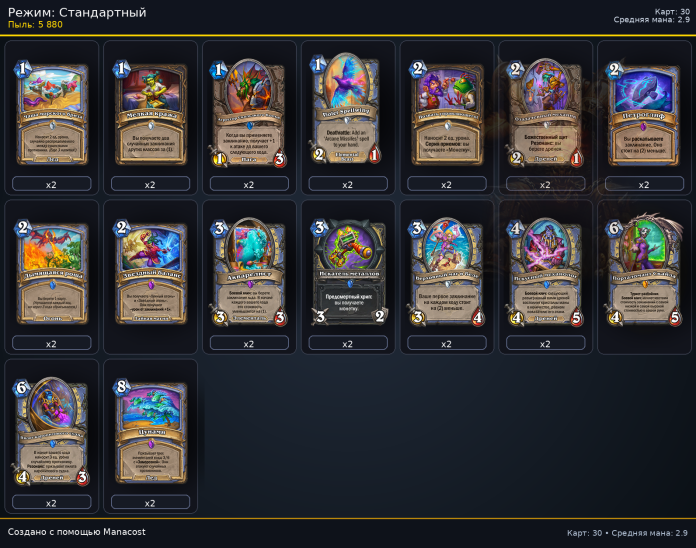Click mana gem on Violet Spellwing
Viewport: 696px width, 548px height.
[x=318, y=64]
